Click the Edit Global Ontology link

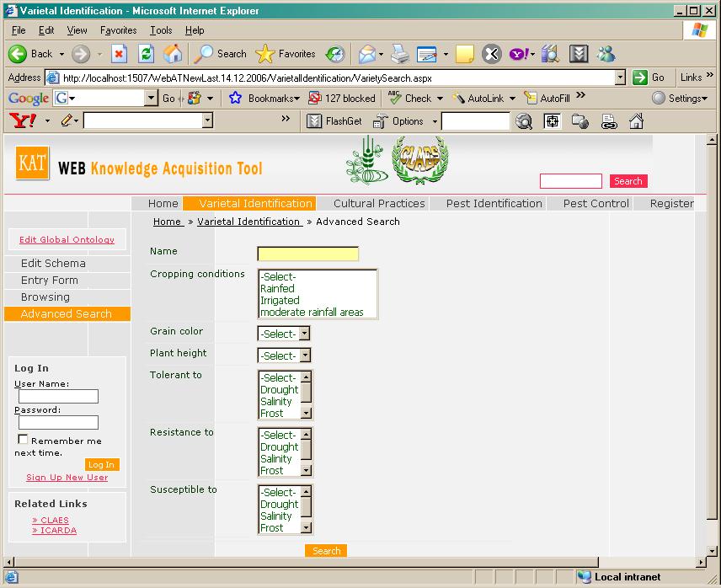coord(67,240)
